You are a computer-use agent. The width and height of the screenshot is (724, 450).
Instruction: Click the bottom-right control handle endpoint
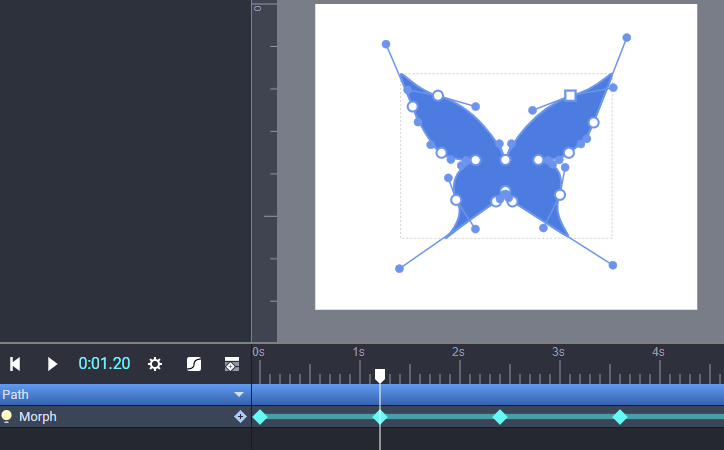coord(613,265)
